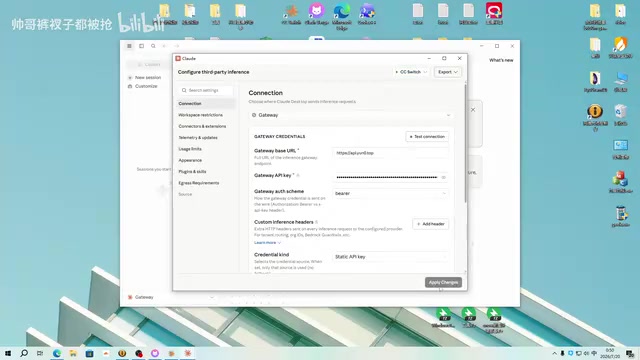This screenshot has height=360, width=640.
Task: Open Telemetry & updates settings
Action: point(198,138)
